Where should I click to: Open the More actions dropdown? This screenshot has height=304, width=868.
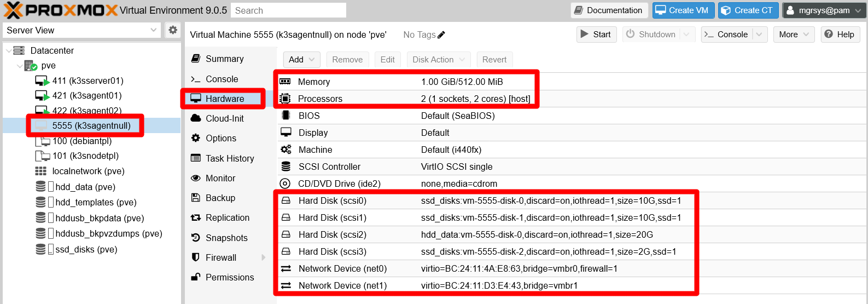coord(794,35)
